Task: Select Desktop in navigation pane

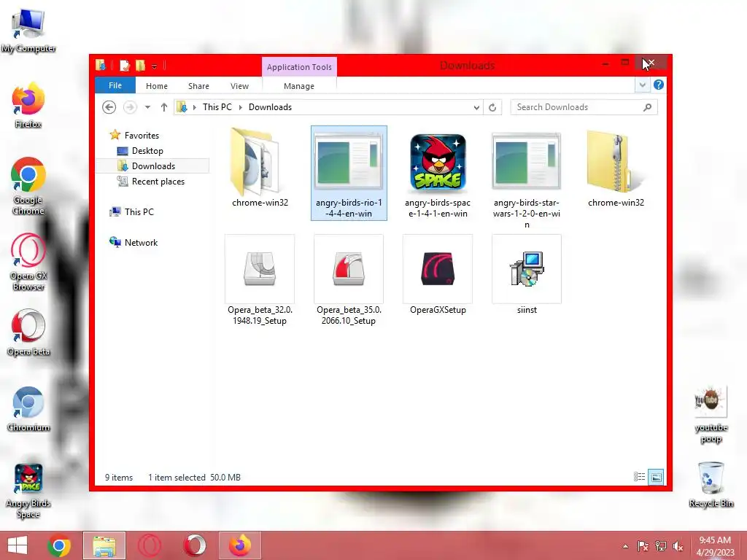Action: tap(147, 150)
